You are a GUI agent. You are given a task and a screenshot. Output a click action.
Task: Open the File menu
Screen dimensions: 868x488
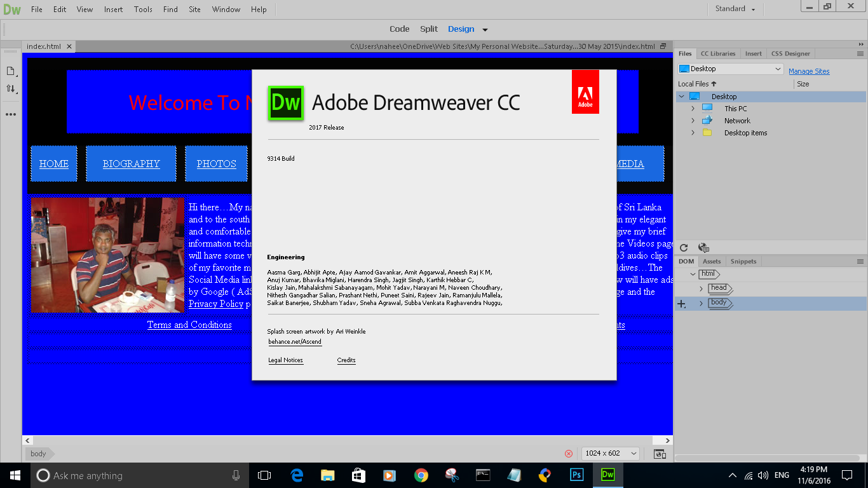tap(37, 10)
